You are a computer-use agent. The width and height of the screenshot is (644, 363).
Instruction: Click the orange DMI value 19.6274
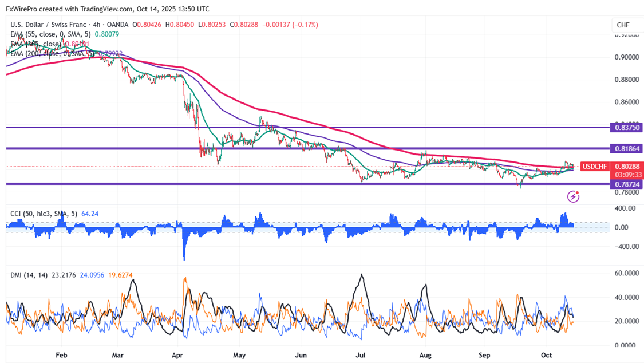(120, 275)
